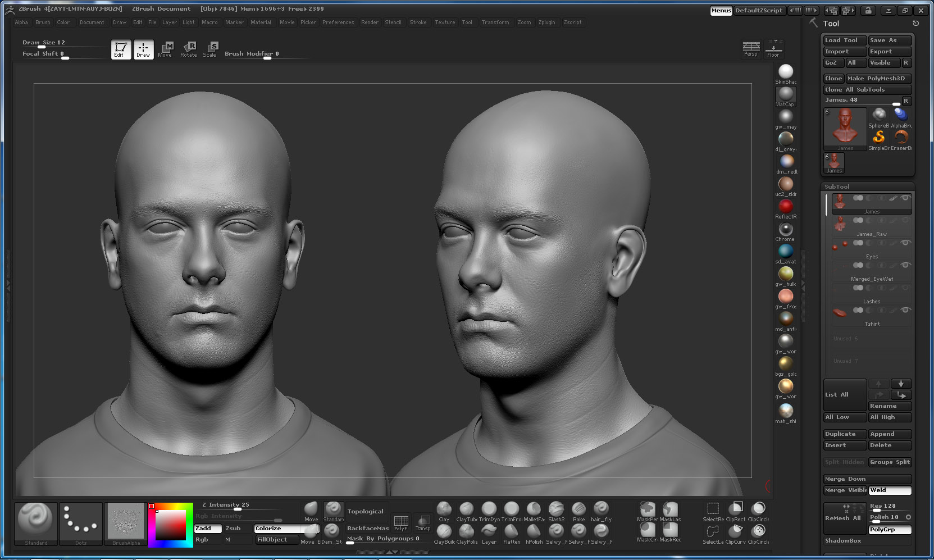Click the FillObject button

(276, 540)
